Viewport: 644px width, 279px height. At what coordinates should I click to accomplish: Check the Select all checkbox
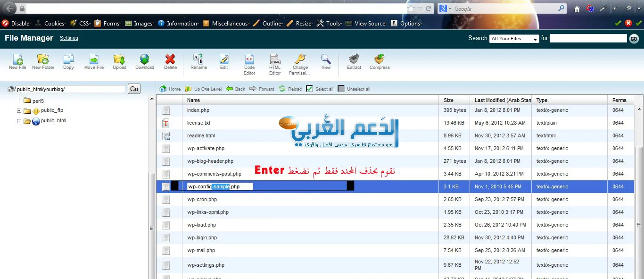(310, 89)
